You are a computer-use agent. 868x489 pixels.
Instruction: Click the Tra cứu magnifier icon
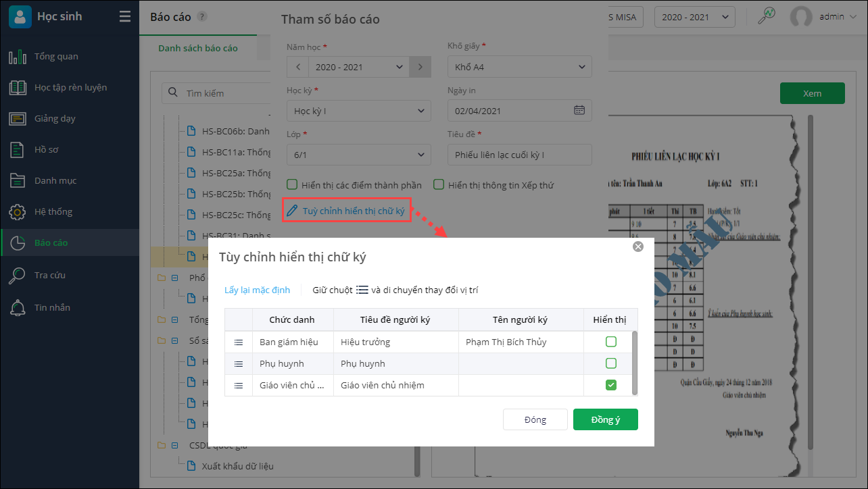tap(18, 276)
